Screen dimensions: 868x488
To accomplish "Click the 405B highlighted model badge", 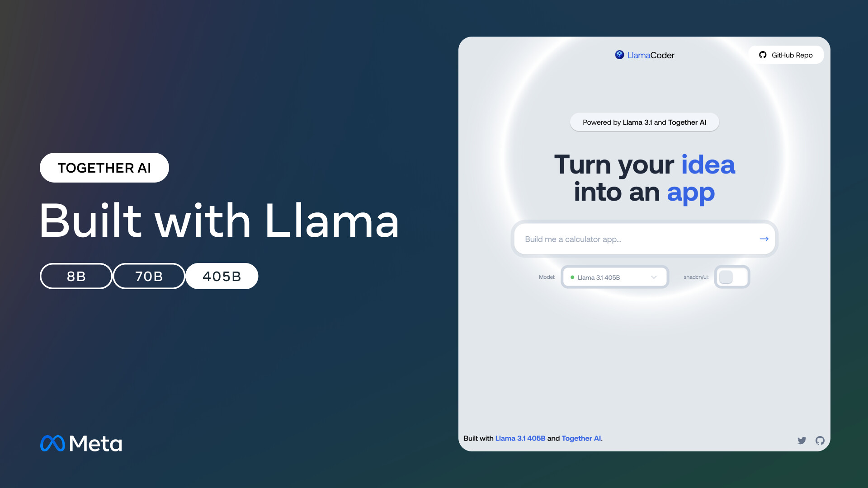I will 222,276.
